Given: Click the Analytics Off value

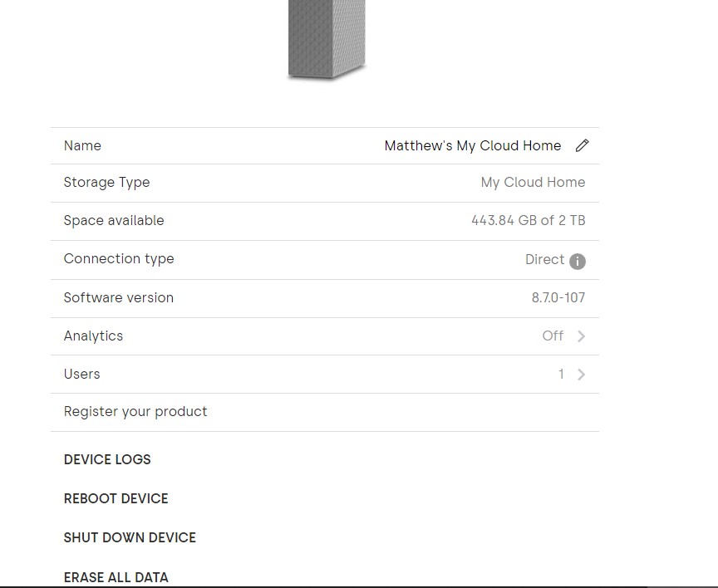Looking at the screenshot, I should click(553, 336).
